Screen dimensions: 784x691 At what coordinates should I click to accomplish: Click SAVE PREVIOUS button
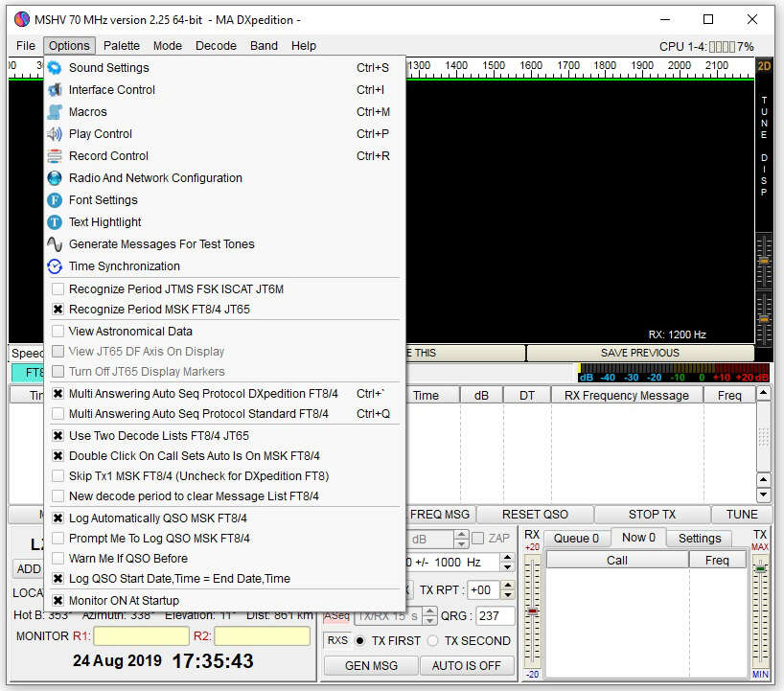pos(640,353)
